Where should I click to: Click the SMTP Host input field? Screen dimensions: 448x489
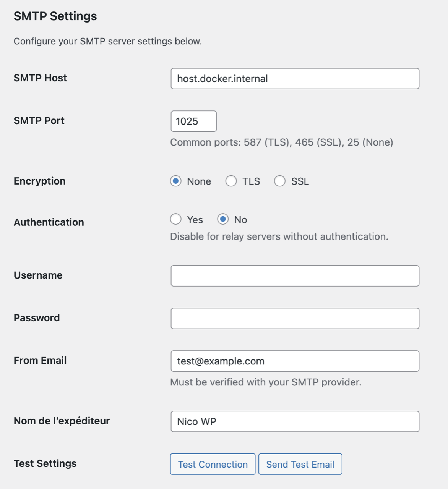(x=295, y=79)
